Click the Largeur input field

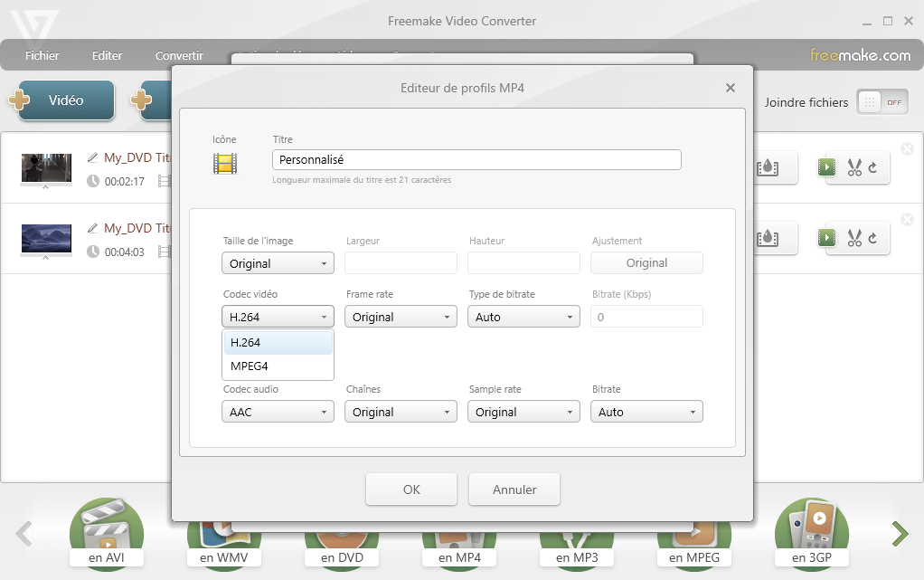[x=401, y=263]
